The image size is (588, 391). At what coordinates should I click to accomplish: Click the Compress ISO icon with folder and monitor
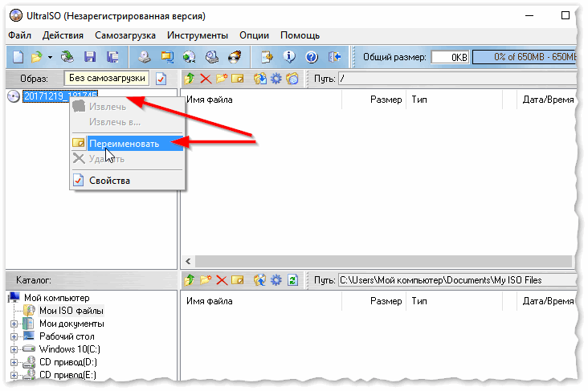point(167,57)
